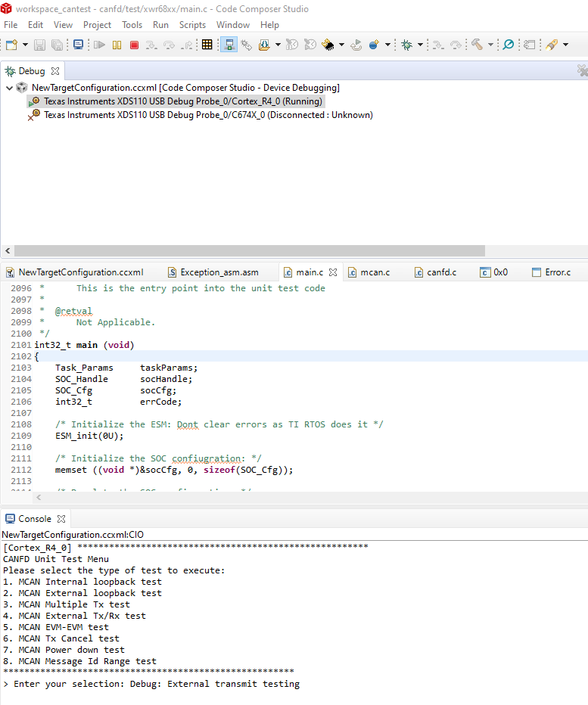This screenshot has width=588, height=705.
Task: Collapse the NewTargetConfiguration.ccxml tree node
Action: (9, 88)
